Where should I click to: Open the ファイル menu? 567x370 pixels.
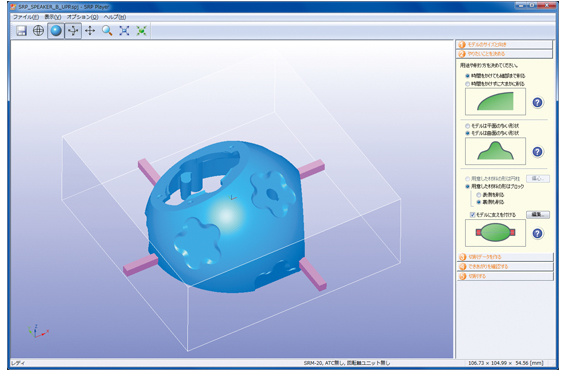26,17
